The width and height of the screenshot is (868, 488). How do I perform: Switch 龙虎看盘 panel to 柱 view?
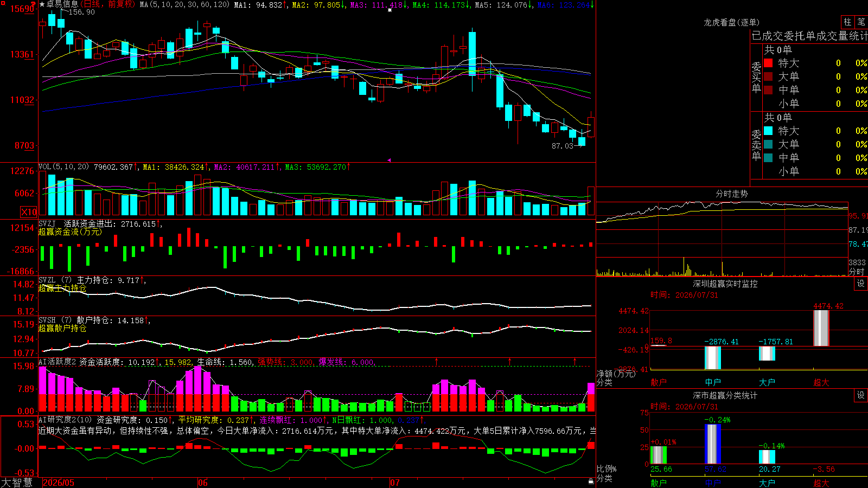847,22
